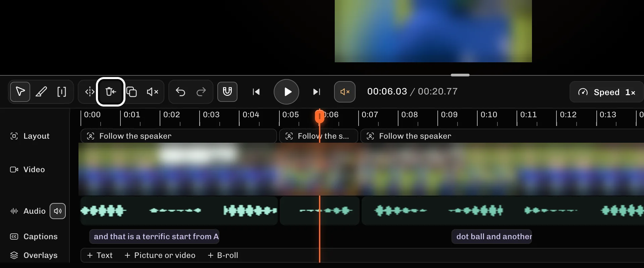The width and height of the screenshot is (644, 268).
Task: Click the 0:03 mark on the timeline ruler
Action: pyautogui.click(x=211, y=115)
